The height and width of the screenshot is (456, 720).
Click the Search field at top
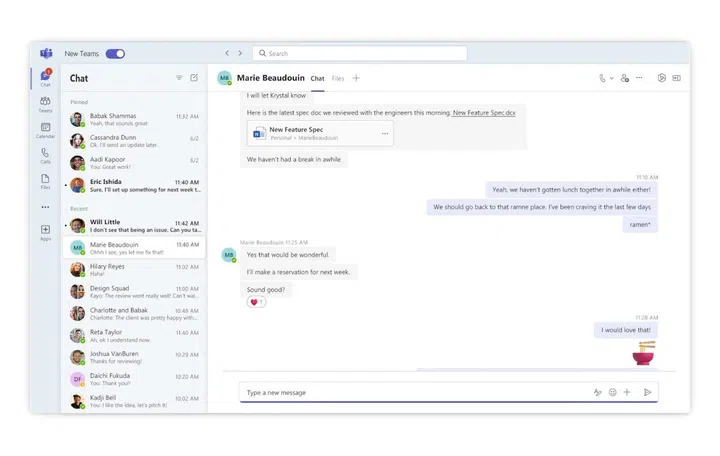[360, 53]
